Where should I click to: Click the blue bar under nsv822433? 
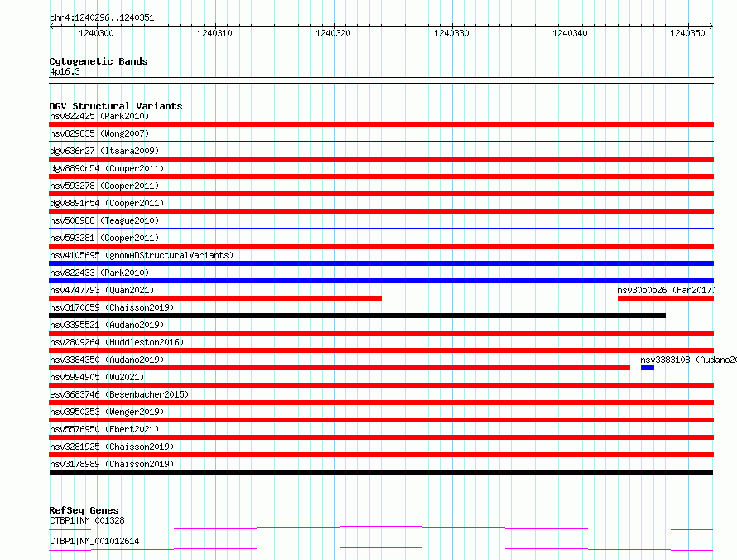click(x=381, y=281)
